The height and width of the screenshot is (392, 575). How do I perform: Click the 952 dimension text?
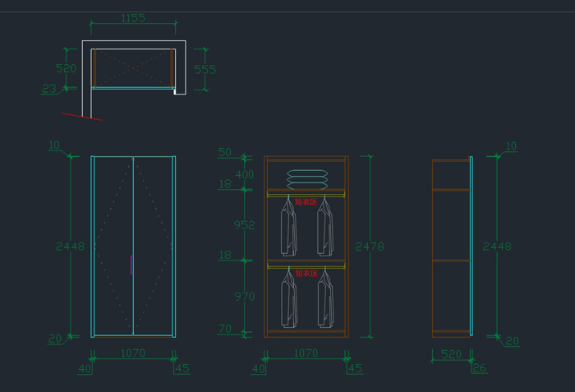[244, 225]
